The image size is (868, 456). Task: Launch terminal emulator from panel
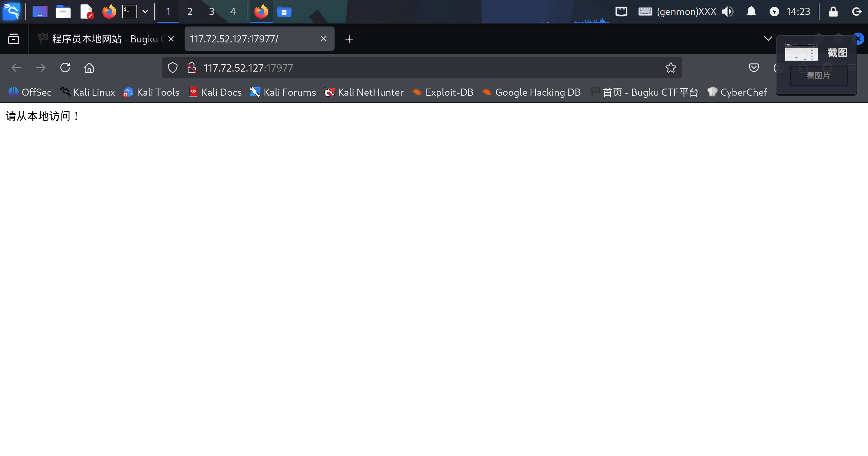coord(130,12)
